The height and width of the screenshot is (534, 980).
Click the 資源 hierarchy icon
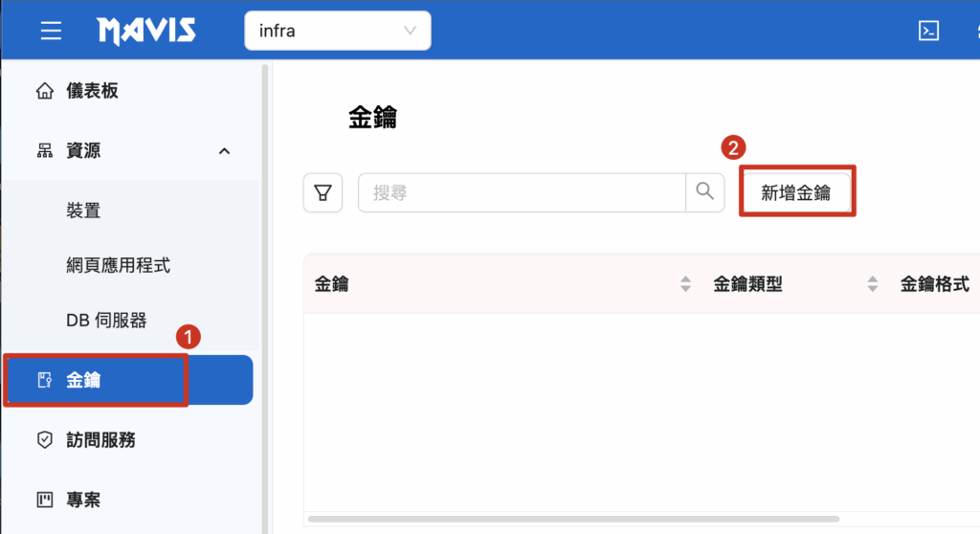44,151
